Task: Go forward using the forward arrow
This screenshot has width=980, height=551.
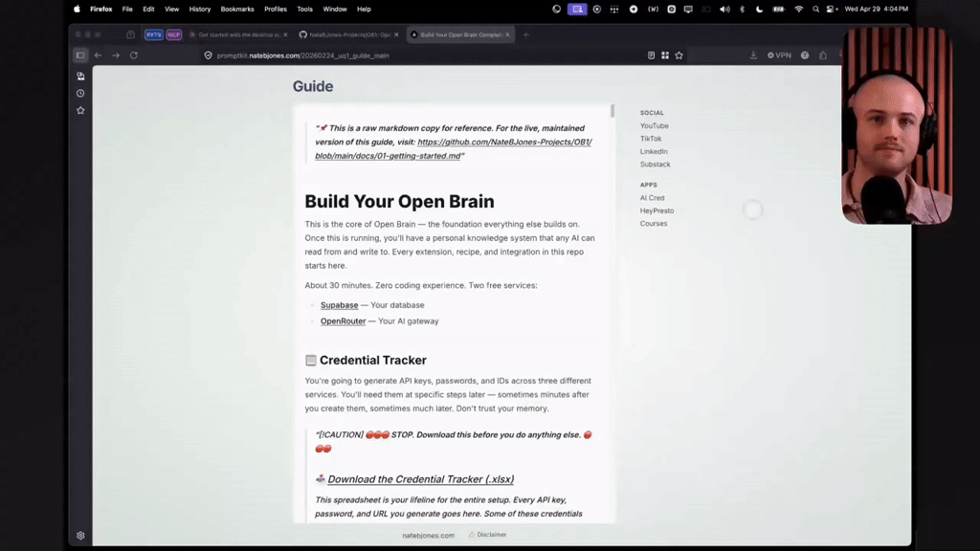Action: [x=116, y=55]
